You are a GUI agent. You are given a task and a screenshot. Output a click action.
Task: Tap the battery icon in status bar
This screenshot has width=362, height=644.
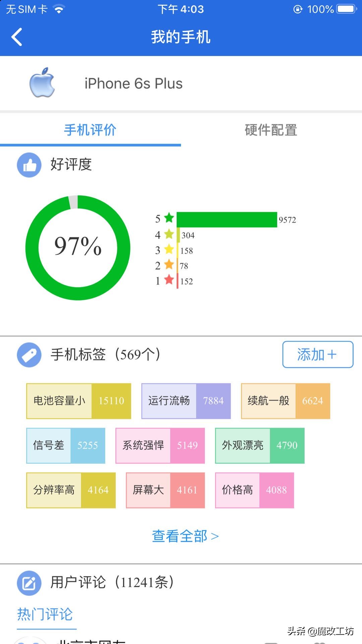[346, 9]
